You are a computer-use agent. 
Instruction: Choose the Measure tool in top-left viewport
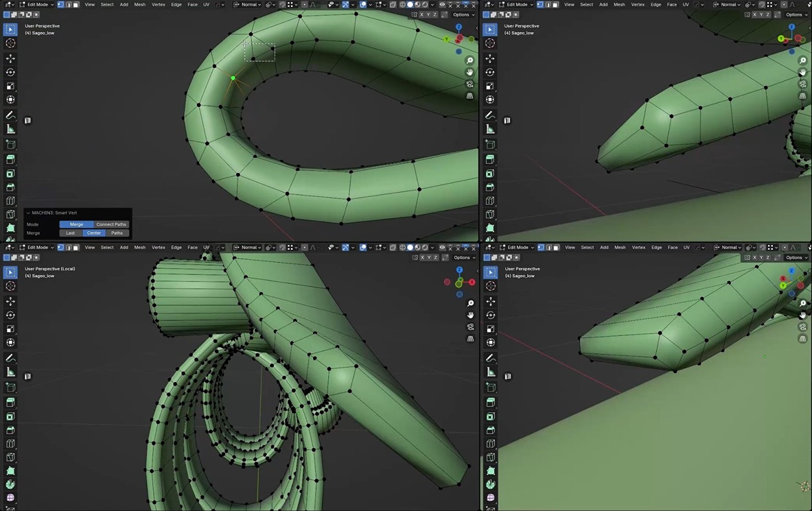(10, 129)
